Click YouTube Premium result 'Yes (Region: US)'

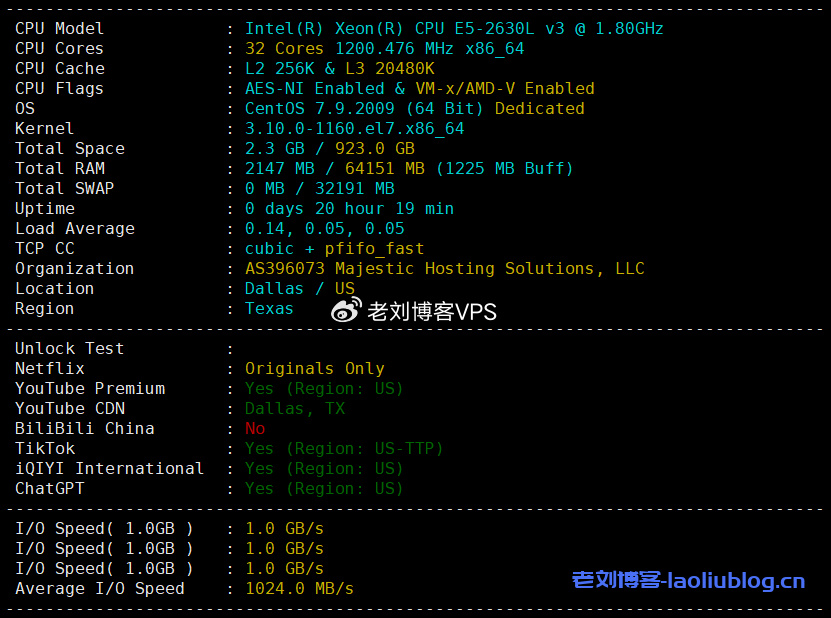[324, 389]
